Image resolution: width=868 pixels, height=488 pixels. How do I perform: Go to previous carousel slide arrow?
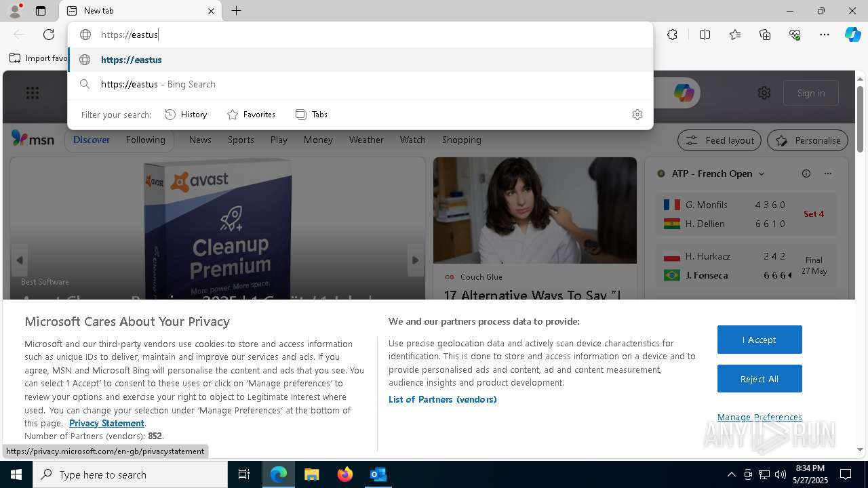(x=20, y=260)
